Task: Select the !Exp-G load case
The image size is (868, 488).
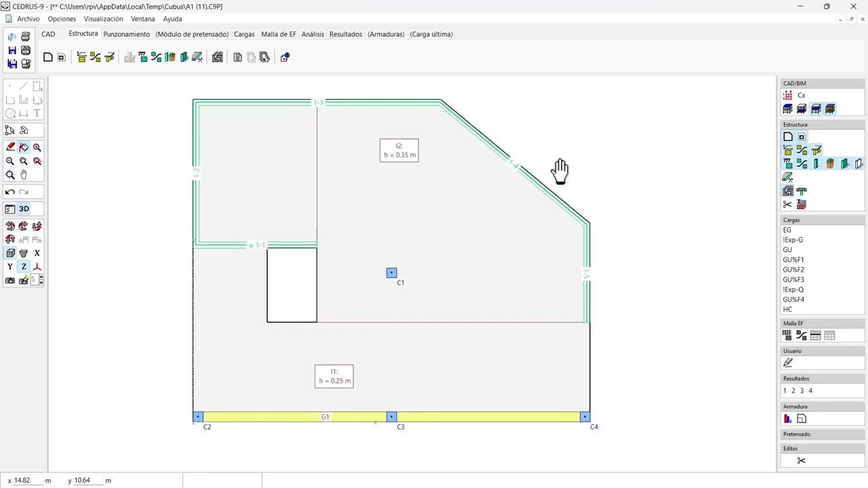Action: 793,240
